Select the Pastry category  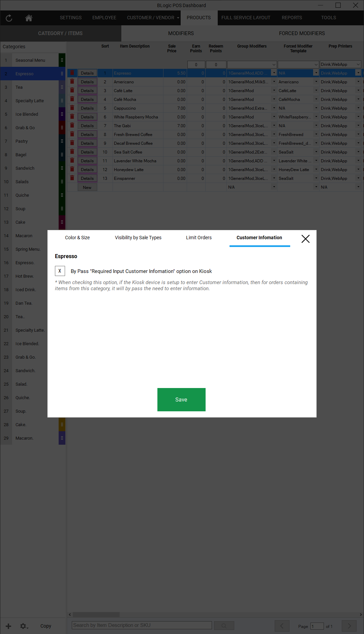[30, 141]
